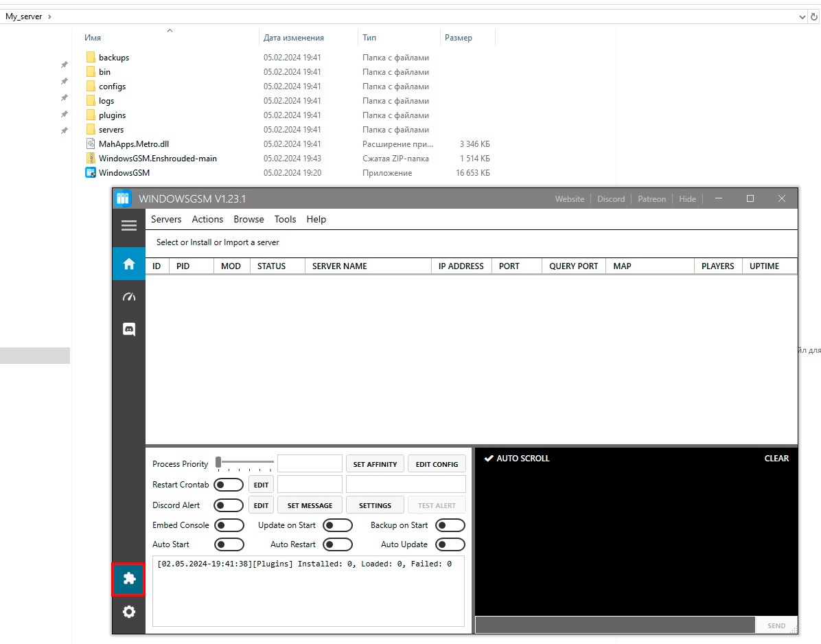Open the Discord link in title bar
The image size is (821, 644).
611,199
